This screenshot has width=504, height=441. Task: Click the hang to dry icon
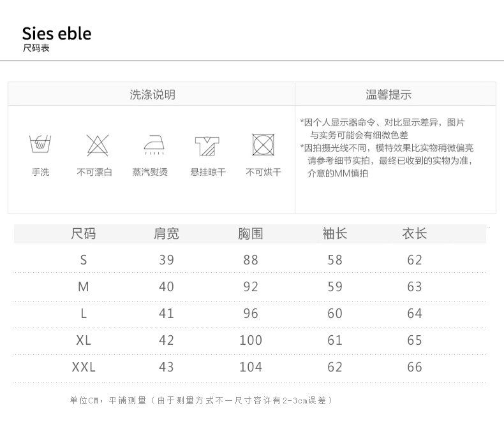(208, 145)
